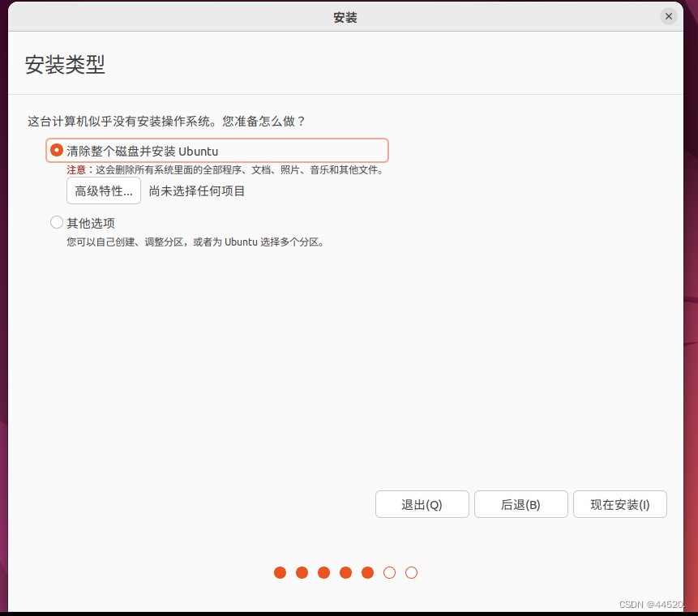This screenshot has height=616, width=698.
Task: Close the 安装 installer window
Action: pos(669,16)
